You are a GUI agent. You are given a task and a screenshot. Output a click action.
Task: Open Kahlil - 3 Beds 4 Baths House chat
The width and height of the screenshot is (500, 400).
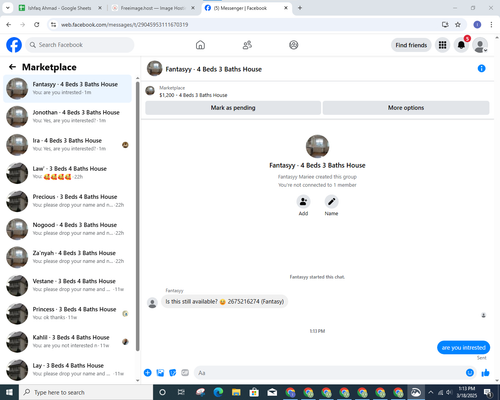click(x=67, y=341)
